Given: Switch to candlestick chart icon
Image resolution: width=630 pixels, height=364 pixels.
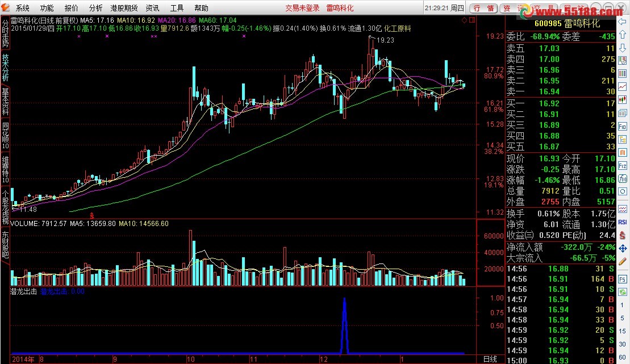Looking at the screenshot, I should (623, 99).
